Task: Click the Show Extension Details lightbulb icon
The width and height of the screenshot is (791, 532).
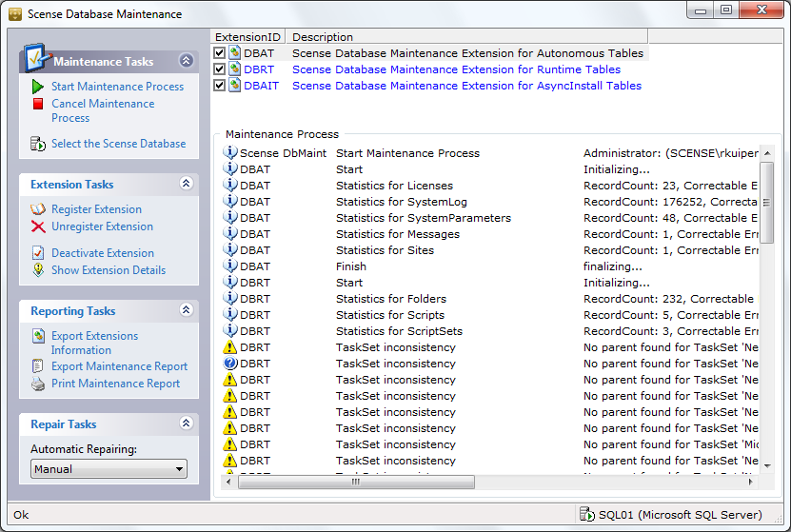Action: click(38, 269)
